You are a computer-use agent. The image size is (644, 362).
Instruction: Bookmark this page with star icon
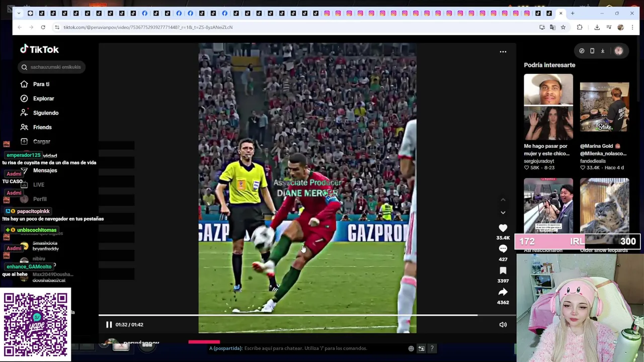[563, 27]
